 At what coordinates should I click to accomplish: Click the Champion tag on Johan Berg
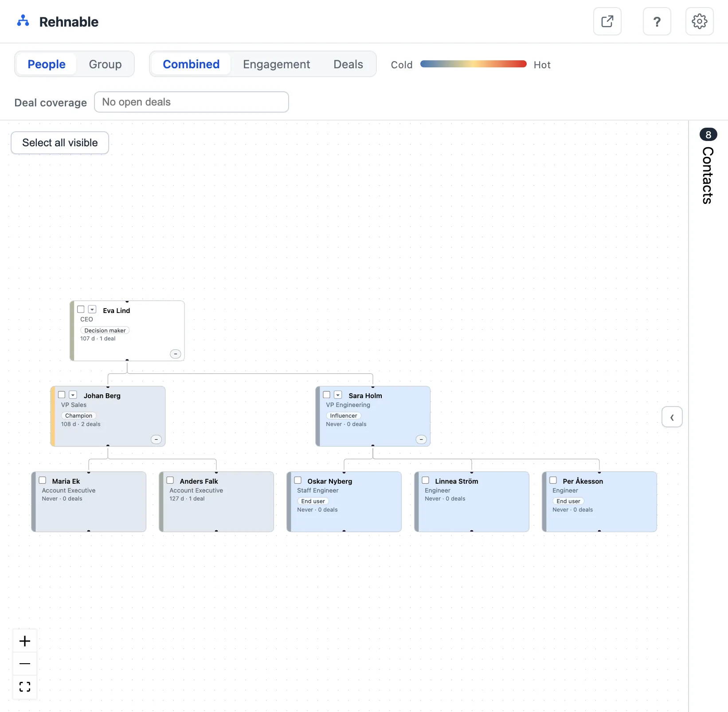click(x=78, y=415)
